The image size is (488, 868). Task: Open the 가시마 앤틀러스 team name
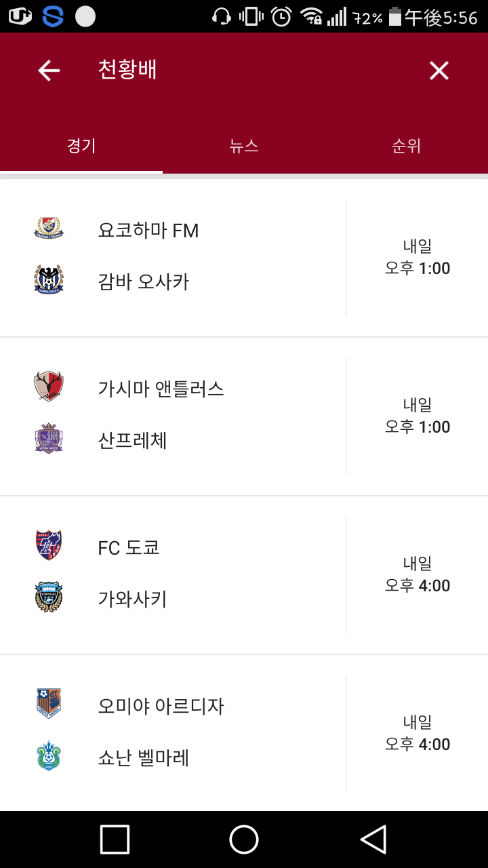click(x=161, y=389)
